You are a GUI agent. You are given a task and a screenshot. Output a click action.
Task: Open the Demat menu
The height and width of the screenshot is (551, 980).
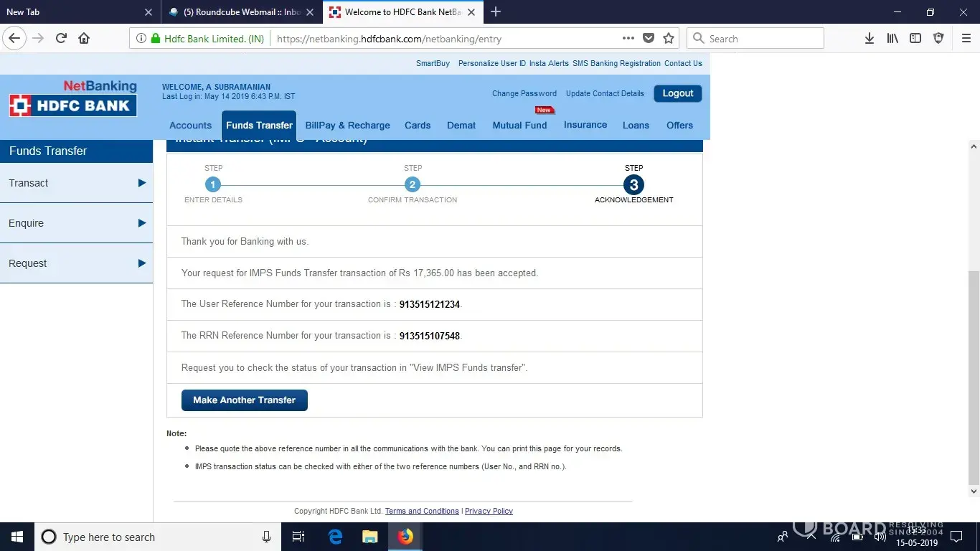tap(461, 125)
